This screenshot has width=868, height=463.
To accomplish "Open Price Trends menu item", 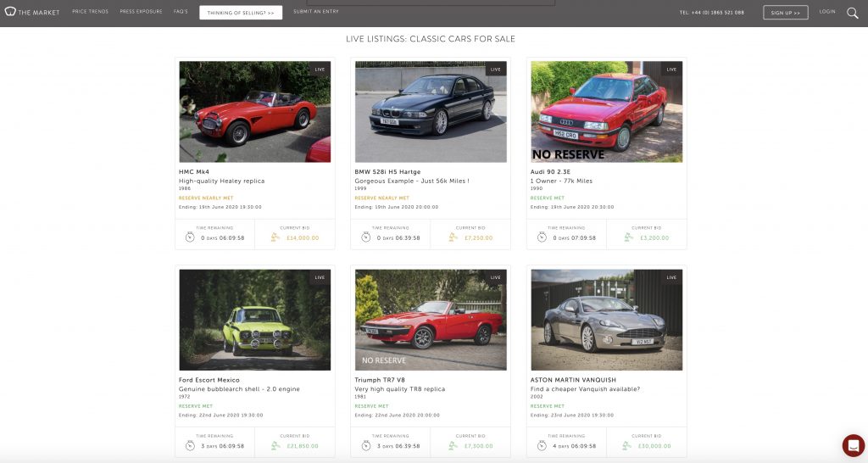I will (x=90, y=12).
